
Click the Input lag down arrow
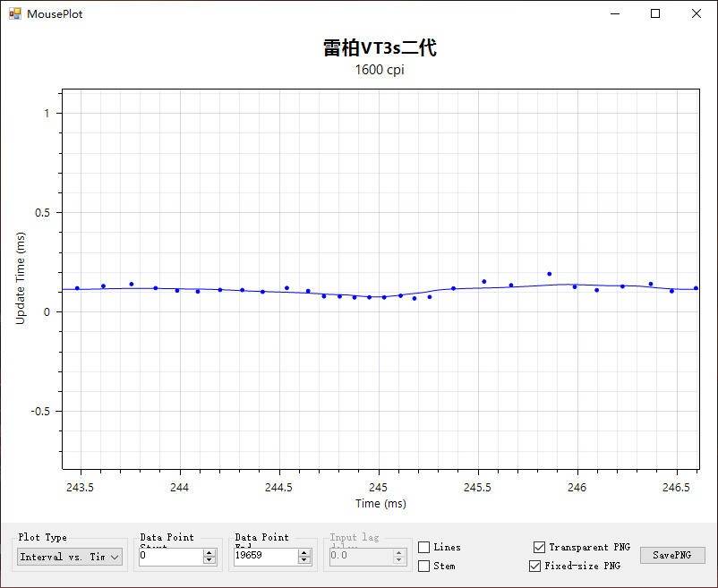pyautogui.click(x=398, y=560)
